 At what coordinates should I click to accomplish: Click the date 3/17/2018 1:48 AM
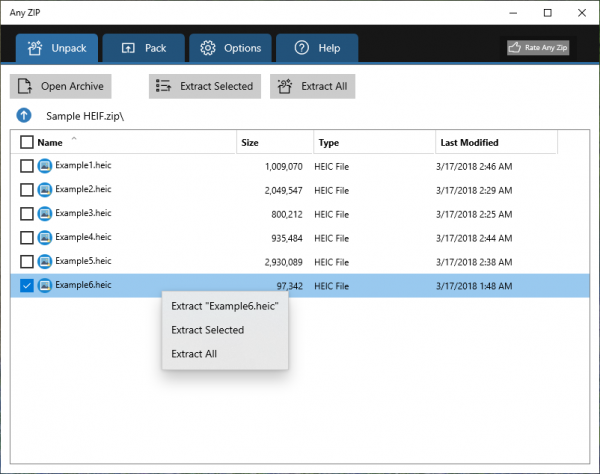tap(474, 286)
